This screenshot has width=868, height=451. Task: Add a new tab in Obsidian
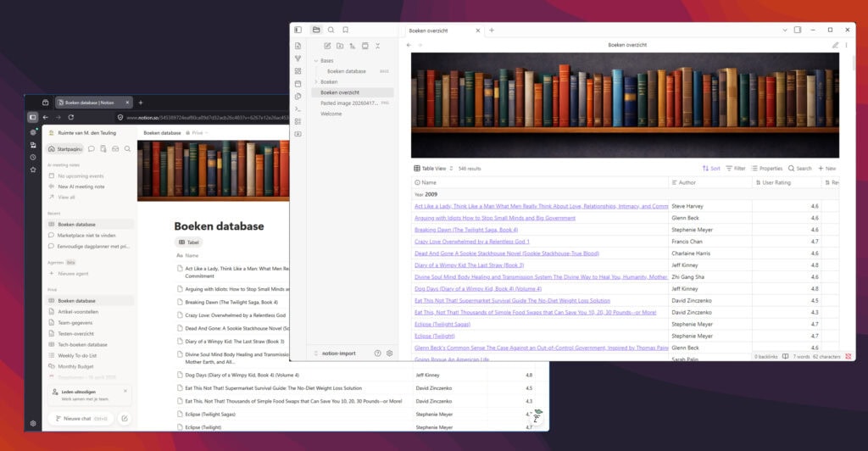(x=492, y=30)
